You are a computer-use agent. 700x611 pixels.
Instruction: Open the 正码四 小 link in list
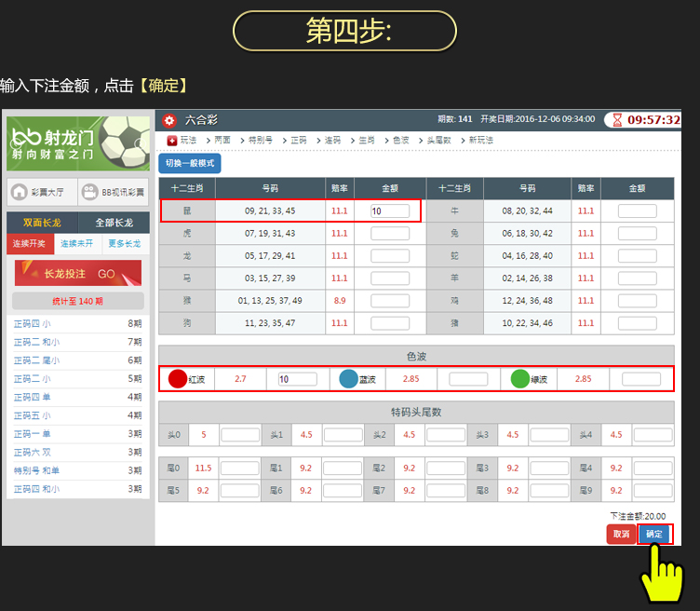33,324
